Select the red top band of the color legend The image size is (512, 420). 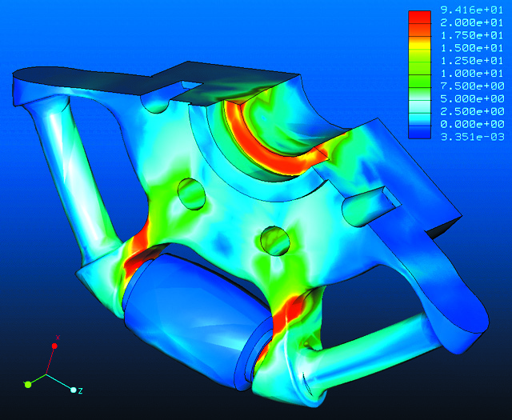pos(419,17)
